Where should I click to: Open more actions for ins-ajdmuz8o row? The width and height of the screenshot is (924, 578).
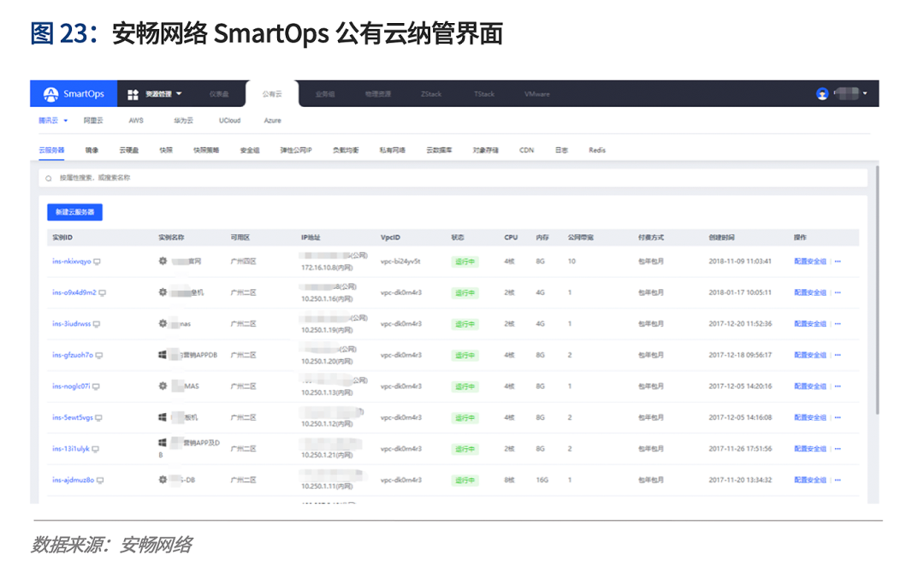838,481
